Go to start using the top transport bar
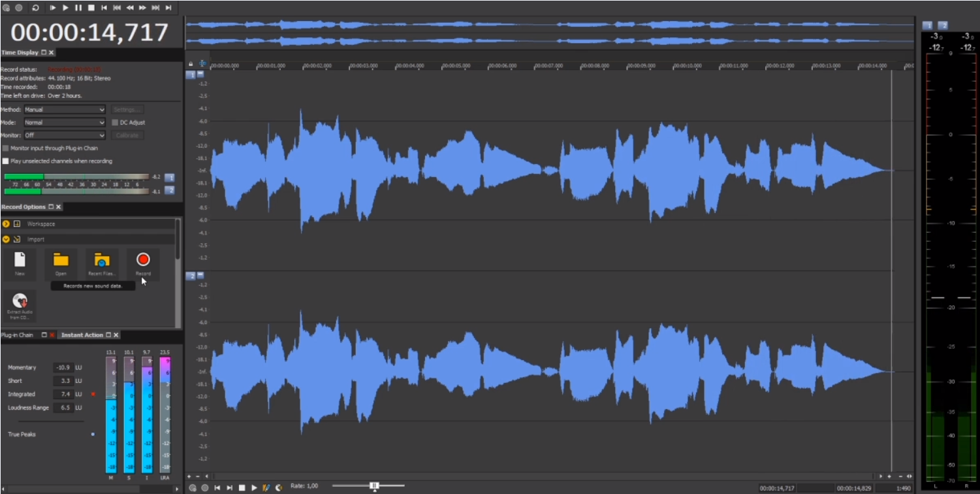The image size is (980, 494). pos(104,8)
